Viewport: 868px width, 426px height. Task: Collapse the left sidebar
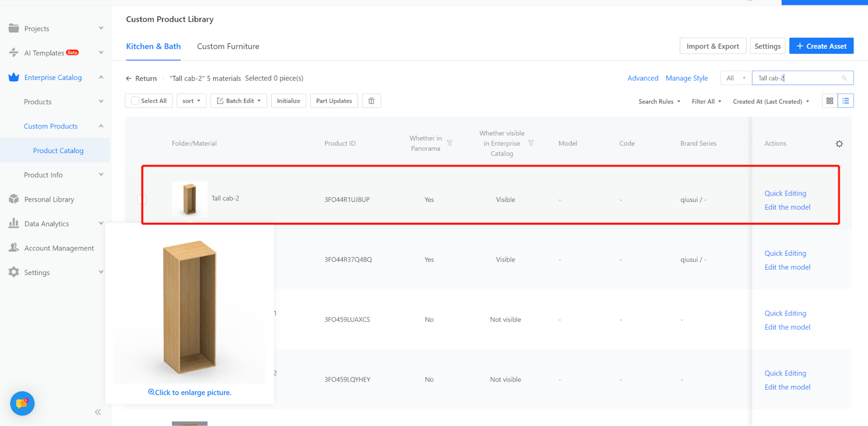98,412
